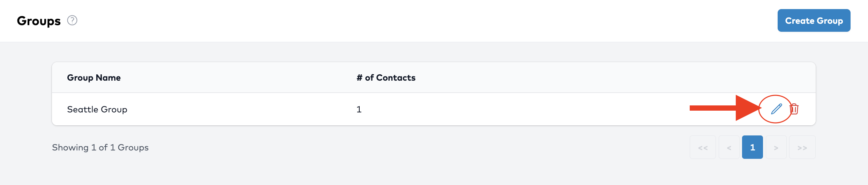This screenshot has height=185, width=868.
Task: Go to the previous page of groups
Action: tap(729, 147)
